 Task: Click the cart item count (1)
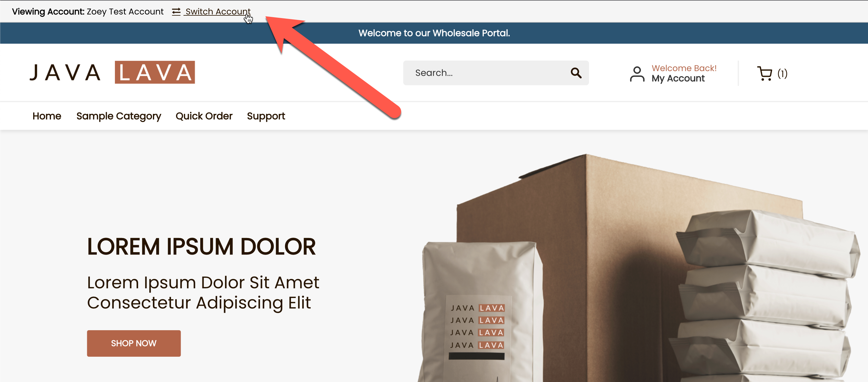(782, 74)
